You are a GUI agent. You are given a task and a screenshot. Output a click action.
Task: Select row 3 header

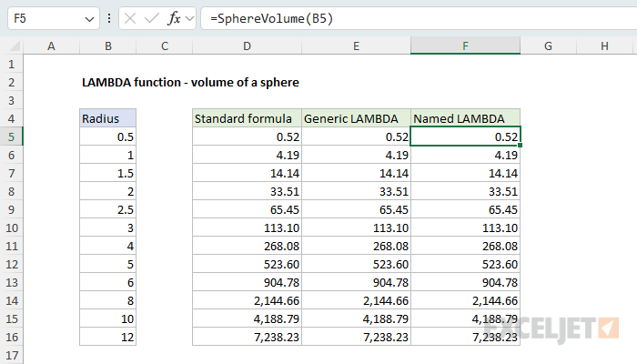11,100
